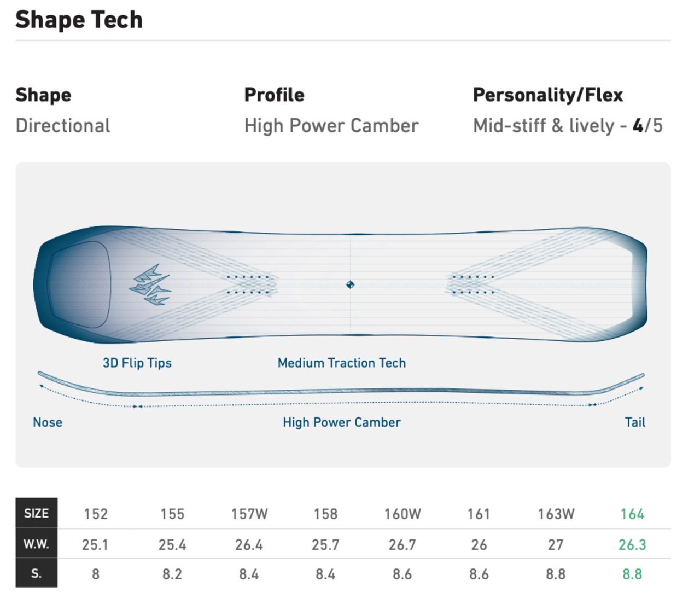Select the 161 size column
Viewport: 700px width, 610px height.
pos(479,514)
